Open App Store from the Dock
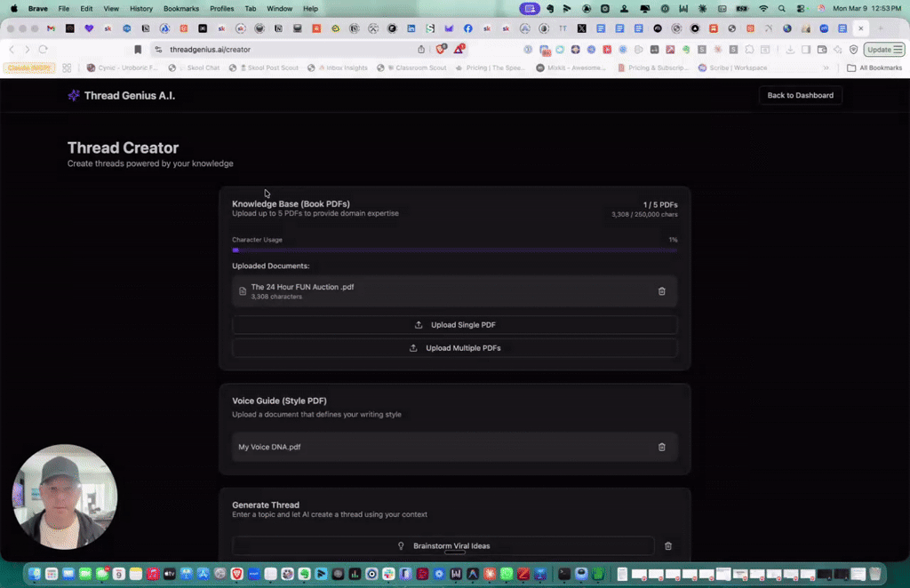The width and height of the screenshot is (910, 588). click(204, 574)
